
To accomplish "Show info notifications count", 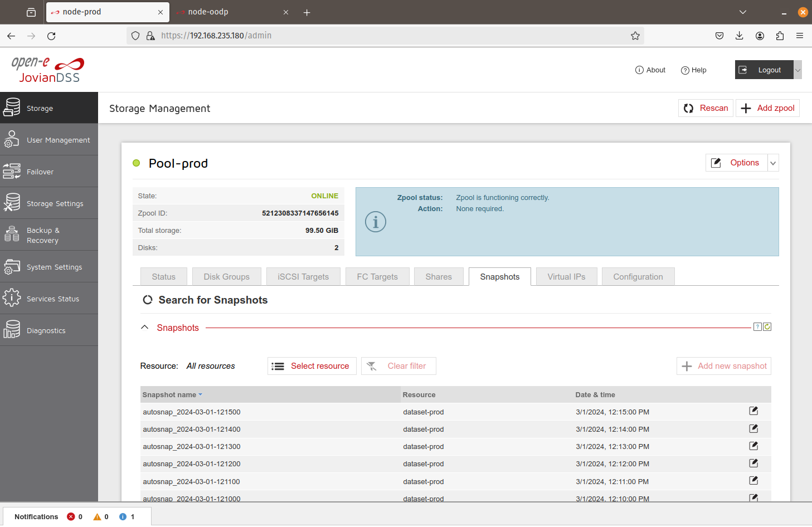I will [127, 516].
